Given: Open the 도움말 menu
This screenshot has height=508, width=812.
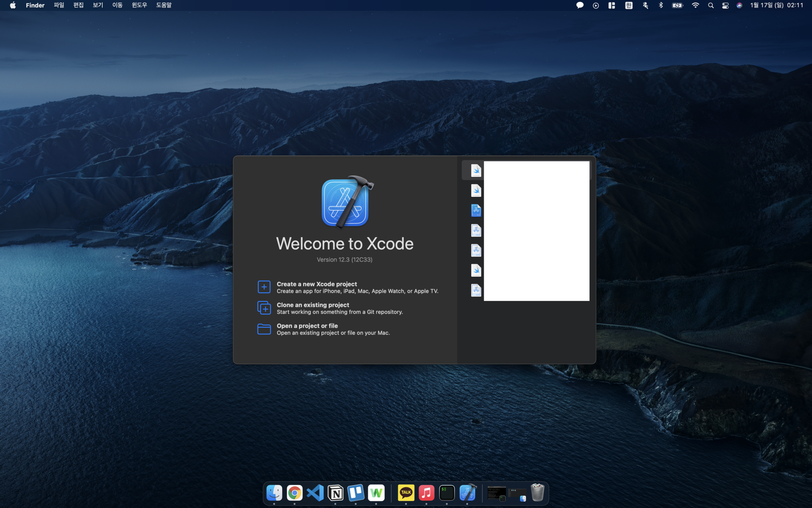Looking at the screenshot, I should coord(164,6).
